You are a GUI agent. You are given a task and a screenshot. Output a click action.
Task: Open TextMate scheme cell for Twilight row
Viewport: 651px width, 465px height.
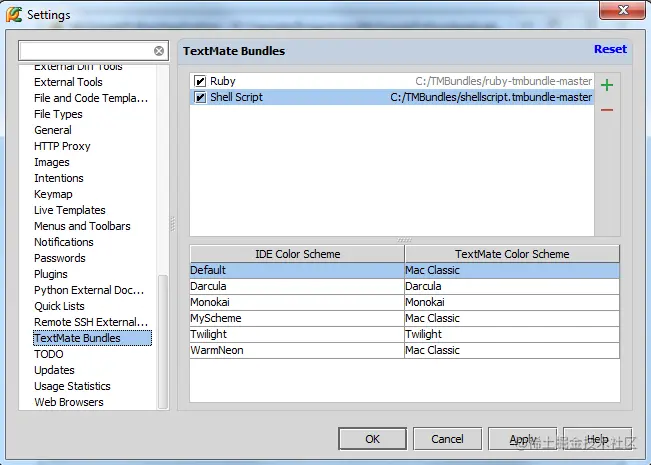[512, 334]
